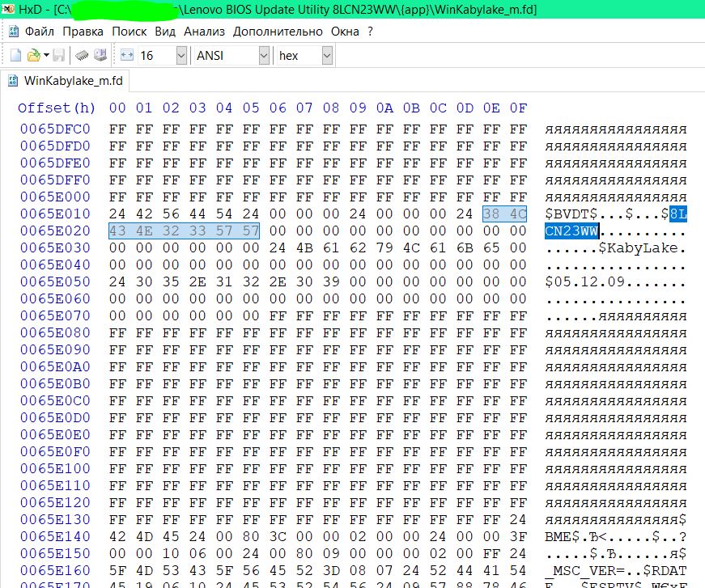Open the ? help menu
Image resolution: width=705 pixels, height=588 pixels.
tap(370, 32)
